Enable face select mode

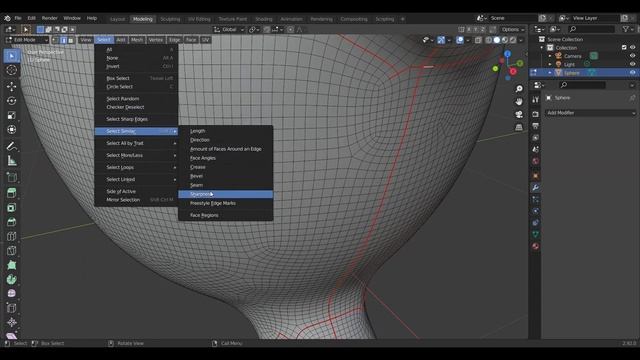(x=71, y=40)
